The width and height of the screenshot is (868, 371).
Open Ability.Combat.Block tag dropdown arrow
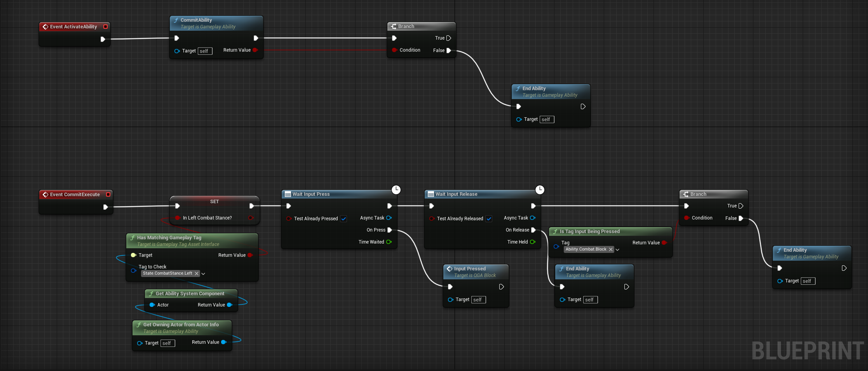[x=617, y=250]
